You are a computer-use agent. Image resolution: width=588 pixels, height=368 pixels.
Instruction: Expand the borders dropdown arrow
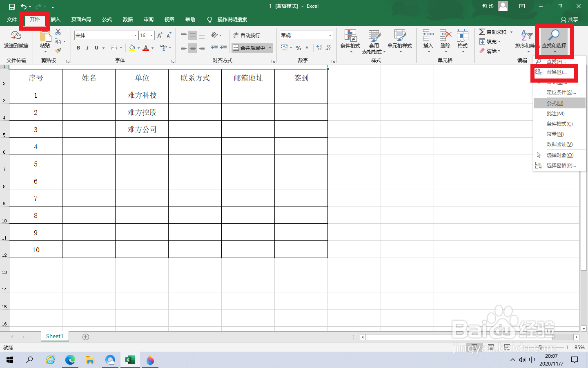pos(121,48)
